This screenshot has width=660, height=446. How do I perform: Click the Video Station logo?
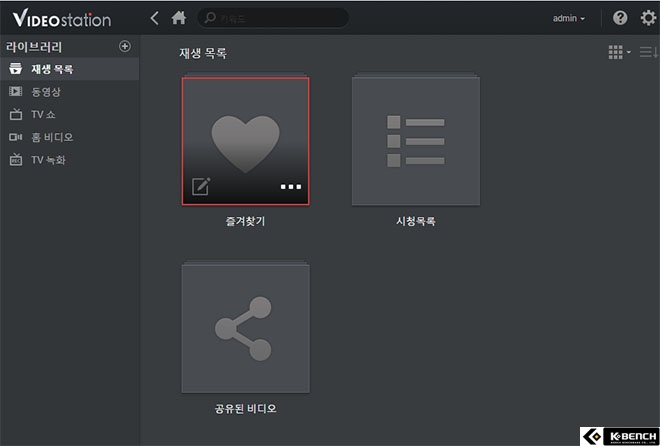(x=62, y=18)
